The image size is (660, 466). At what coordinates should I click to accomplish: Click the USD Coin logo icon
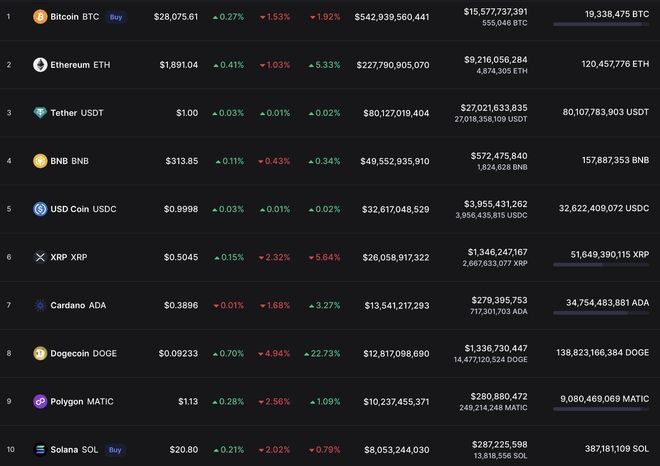point(40,209)
